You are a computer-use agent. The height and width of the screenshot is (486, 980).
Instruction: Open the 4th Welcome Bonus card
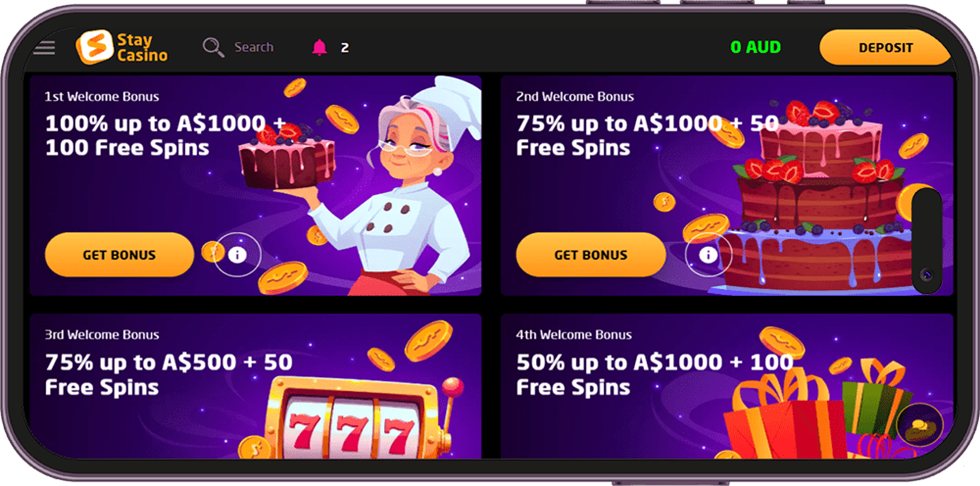[x=727, y=386]
